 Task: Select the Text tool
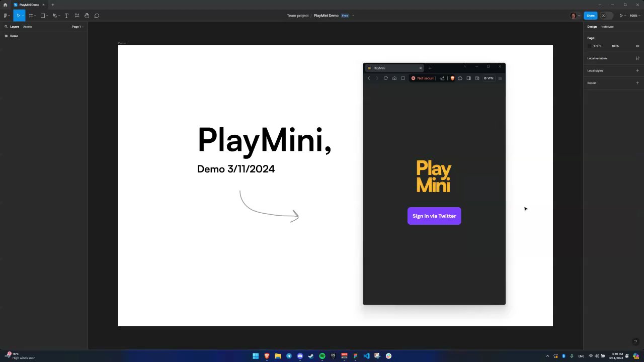[x=66, y=16]
